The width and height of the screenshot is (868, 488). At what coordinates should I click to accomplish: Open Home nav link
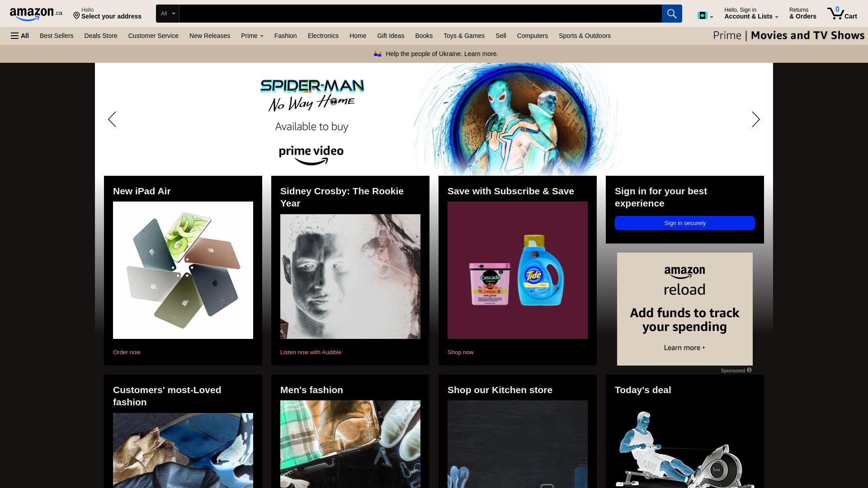pos(358,36)
